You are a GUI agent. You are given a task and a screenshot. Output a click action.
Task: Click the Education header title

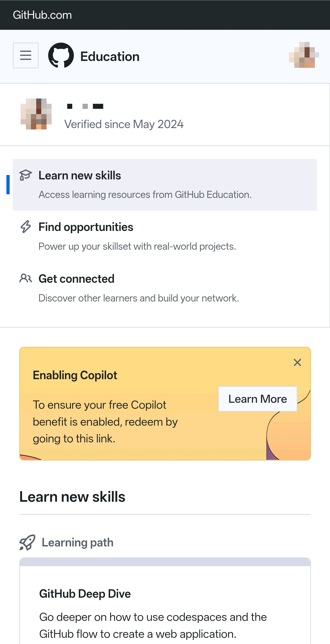[x=110, y=57]
